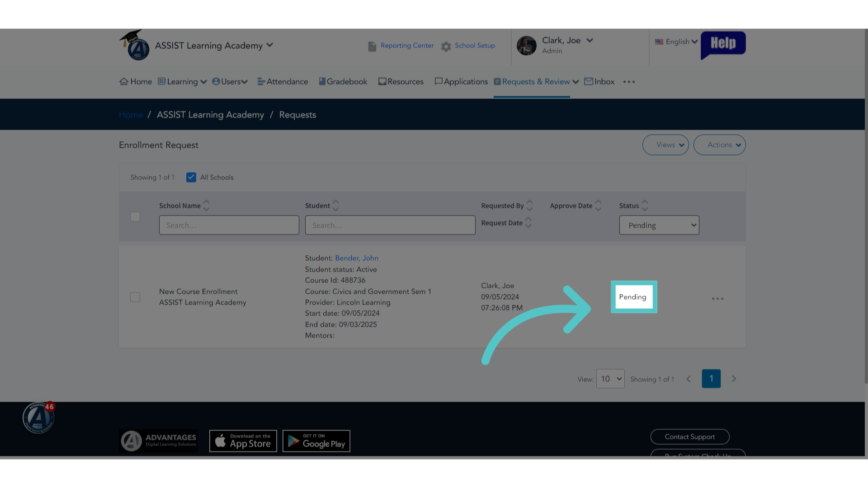Open the Help speech bubble icon

click(723, 44)
